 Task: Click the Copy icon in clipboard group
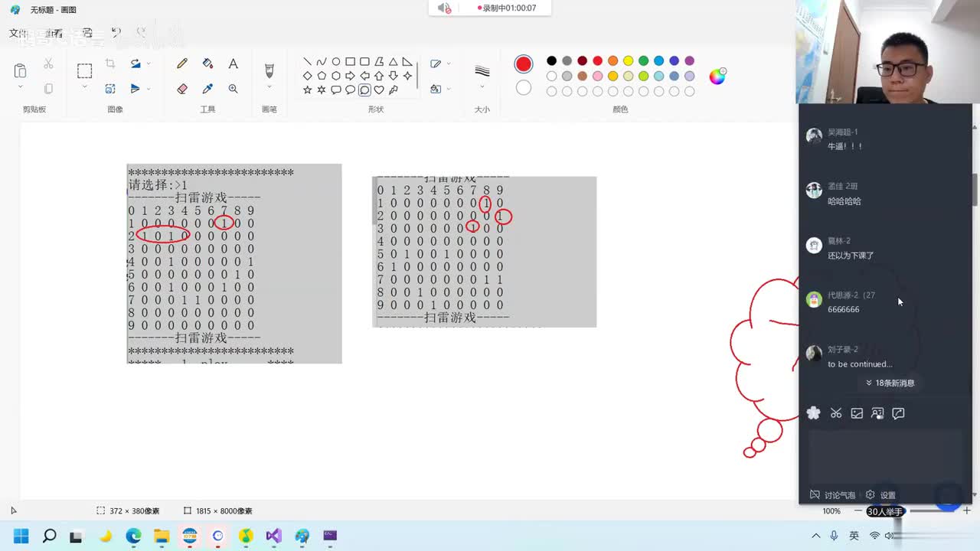click(x=48, y=89)
